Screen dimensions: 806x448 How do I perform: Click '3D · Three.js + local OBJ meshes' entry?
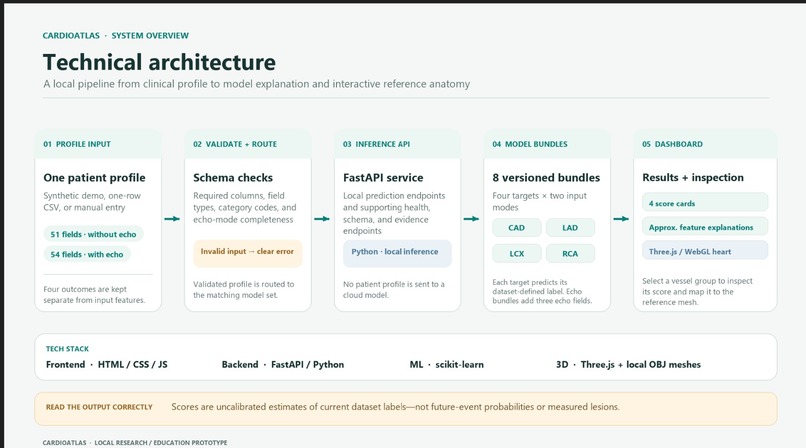pyautogui.click(x=628, y=364)
